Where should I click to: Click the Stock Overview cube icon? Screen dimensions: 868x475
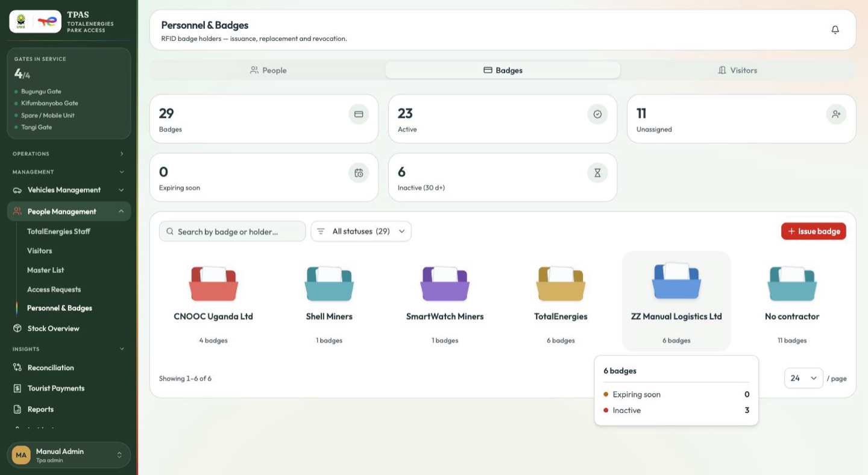point(17,329)
